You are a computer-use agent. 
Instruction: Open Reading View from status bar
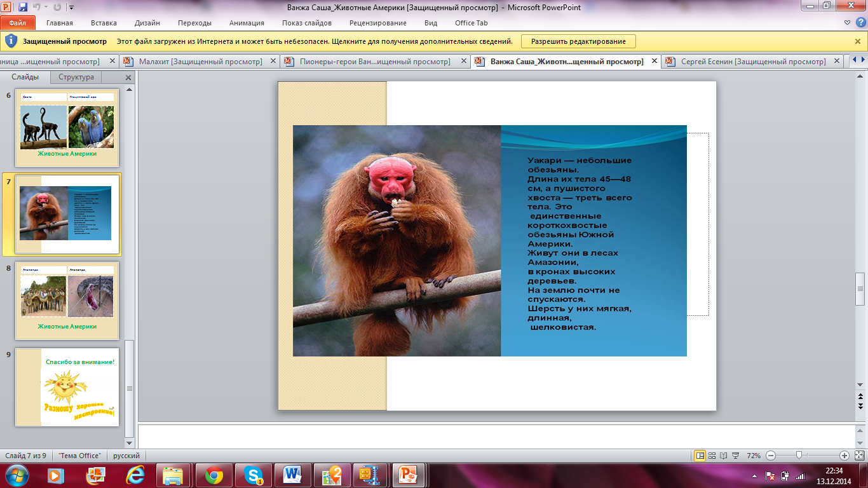point(723,456)
